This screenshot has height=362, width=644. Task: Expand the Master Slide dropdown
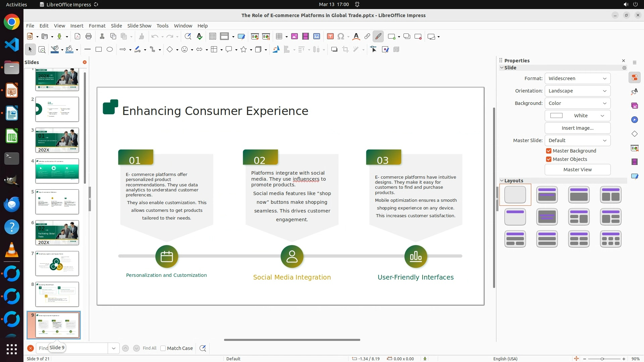tap(577, 140)
